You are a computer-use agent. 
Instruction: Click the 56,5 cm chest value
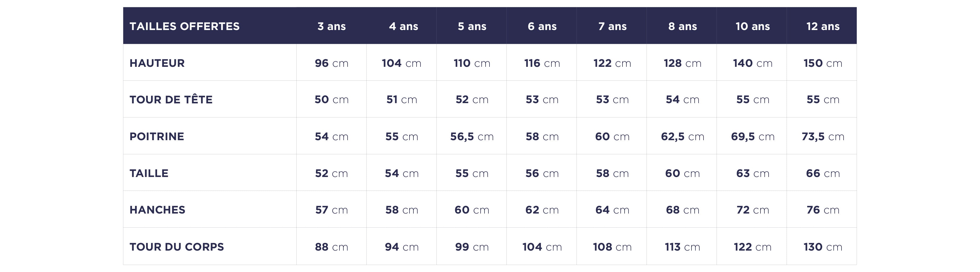click(x=472, y=136)
